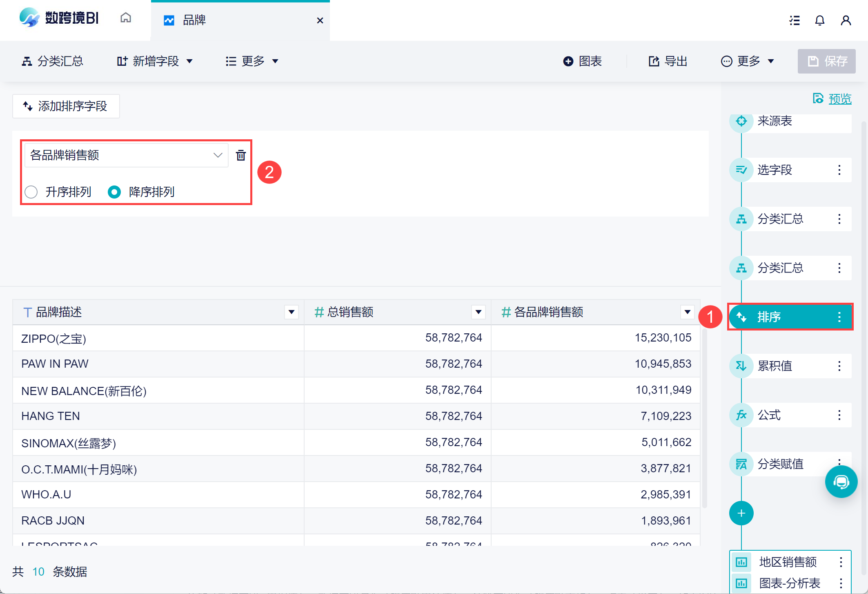The height and width of the screenshot is (594, 868).
Task: Open the user account icon
Action: 846,20
